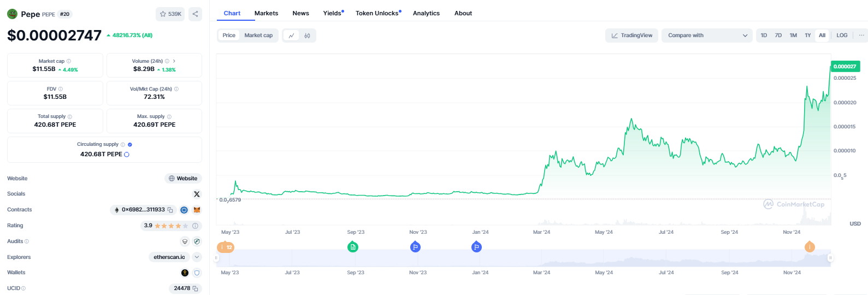The image size is (868, 295).
Task: Expand Volume (24h) details arrow
Action: (x=174, y=61)
